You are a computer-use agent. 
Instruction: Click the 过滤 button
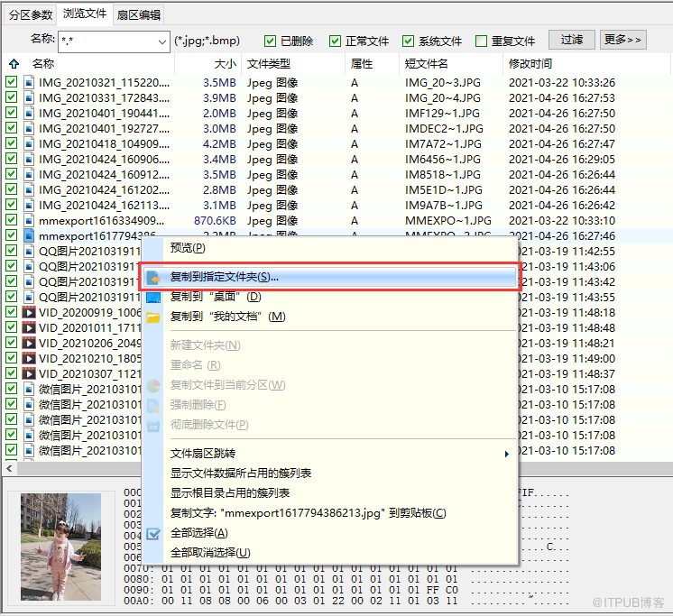tap(572, 40)
